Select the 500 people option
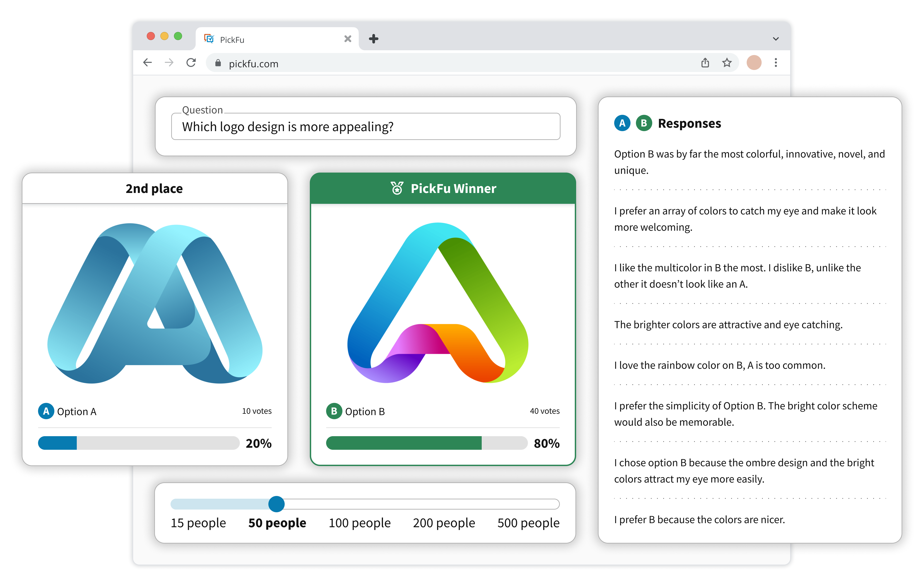This screenshot has height=587, width=924. pos(528,523)
